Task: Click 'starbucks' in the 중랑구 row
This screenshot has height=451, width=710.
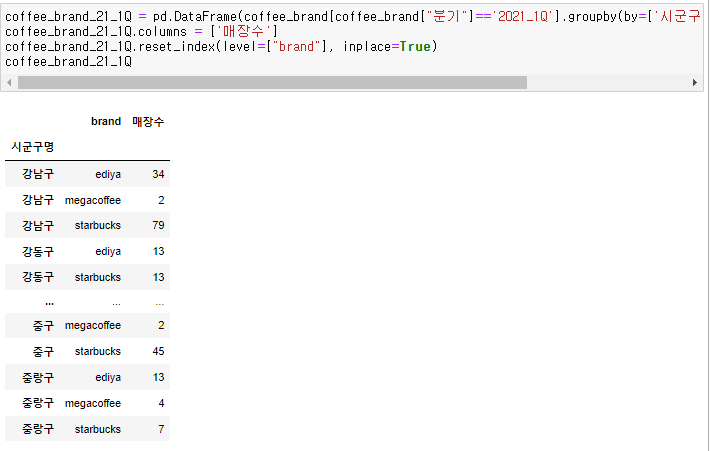Action: (x=98, y=429)
